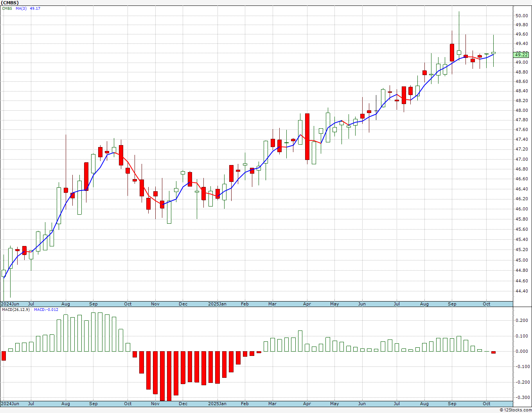
Task: Click "Apr" on the price chart time axis
Action: [x=307, y=304]
